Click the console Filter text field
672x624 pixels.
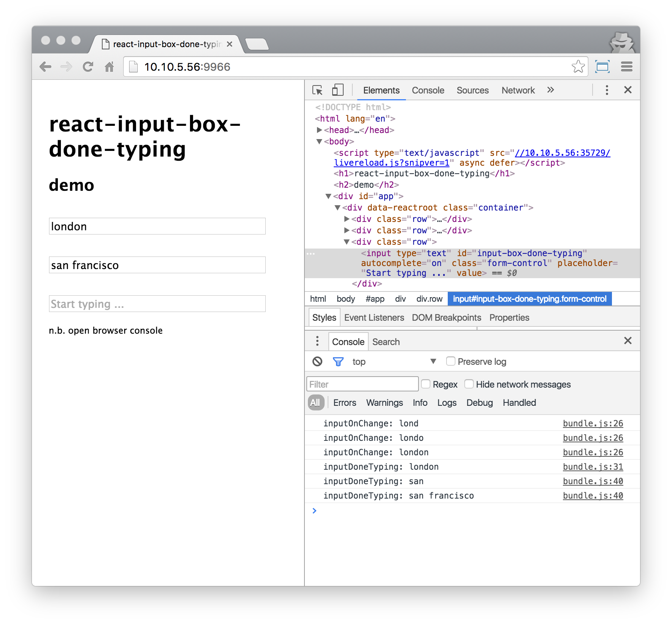pyautogui.click(x=363, y=384)
